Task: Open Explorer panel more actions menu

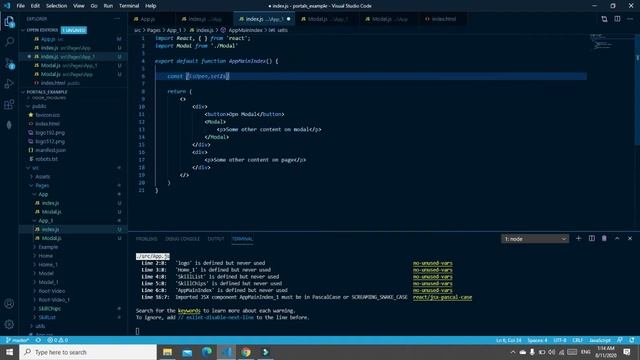Action: 117,19
